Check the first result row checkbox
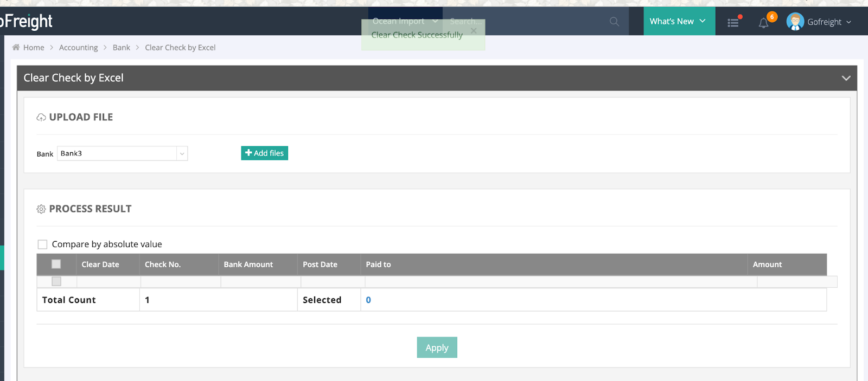 pyautogui.click(x=56, y=281)
